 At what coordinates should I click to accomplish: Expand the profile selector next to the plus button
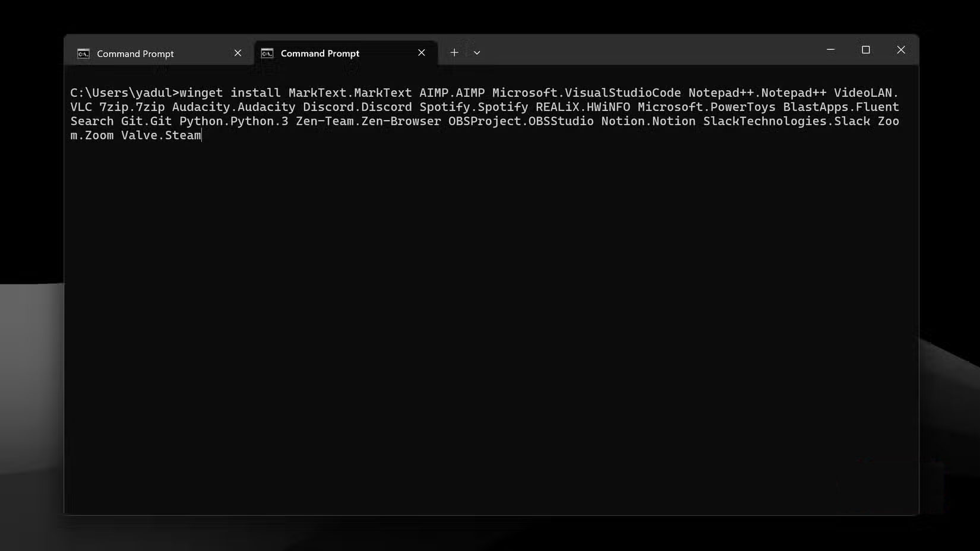tap(477, 52)
